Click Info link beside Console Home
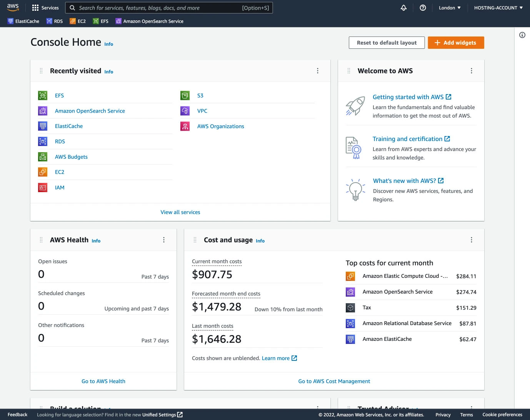The width and height of the screenshot is (530, 420). (109, 44)
